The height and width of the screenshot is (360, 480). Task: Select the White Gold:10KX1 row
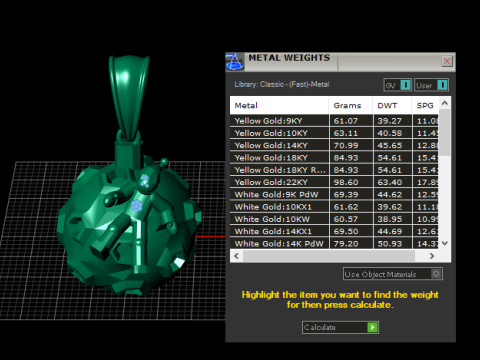pyautogui.click(x=334, y=207)
